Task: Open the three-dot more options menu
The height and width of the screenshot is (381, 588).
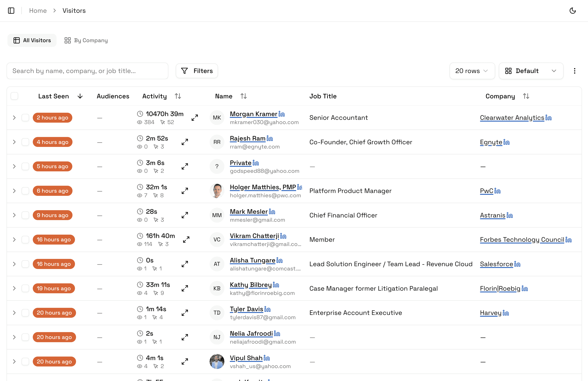Action: click(574, 71)
